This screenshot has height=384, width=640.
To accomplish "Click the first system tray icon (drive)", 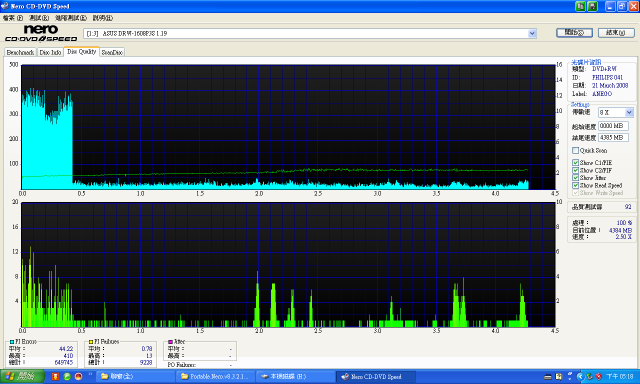I will pos(548,377).
